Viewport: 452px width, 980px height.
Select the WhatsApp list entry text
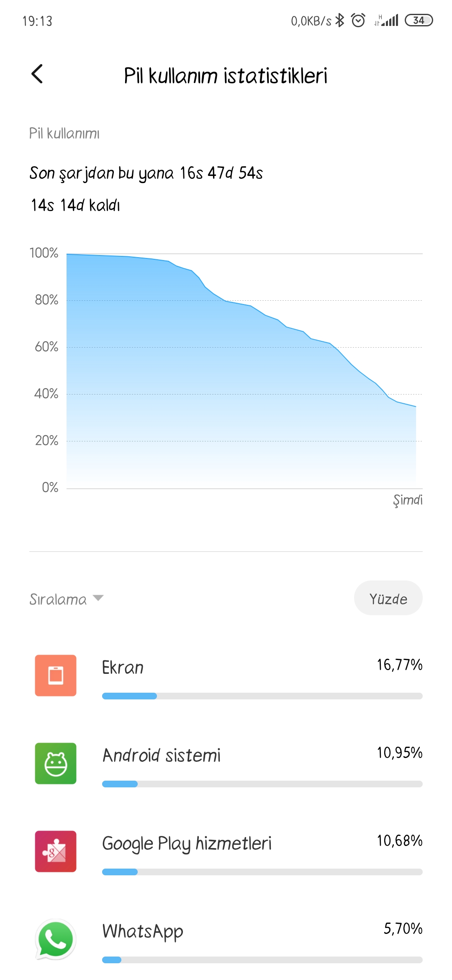143,932
